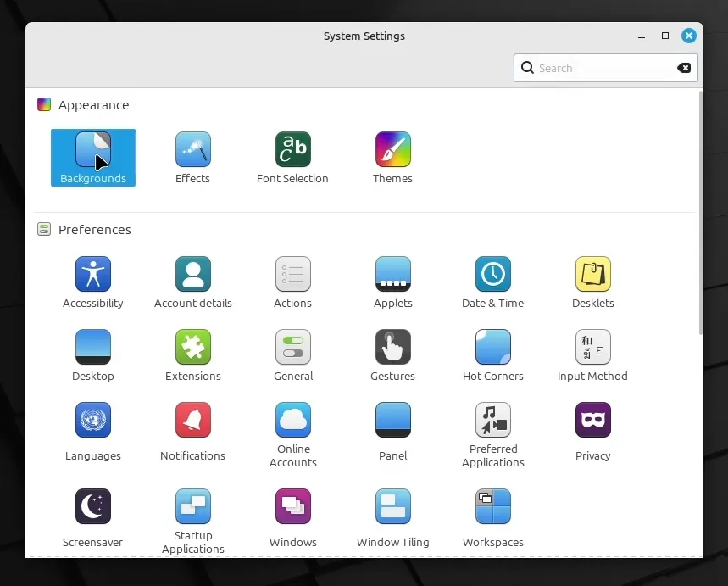
Task: Click the clear search button
Action: coord(684,68)
